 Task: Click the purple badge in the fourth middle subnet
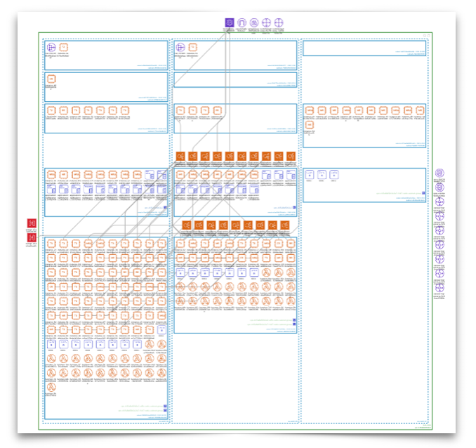tap(294, 207)
